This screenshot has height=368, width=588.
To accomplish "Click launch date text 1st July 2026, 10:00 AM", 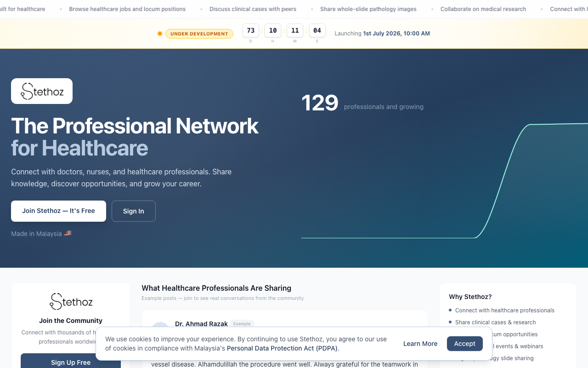I will [x=396, y=34].
